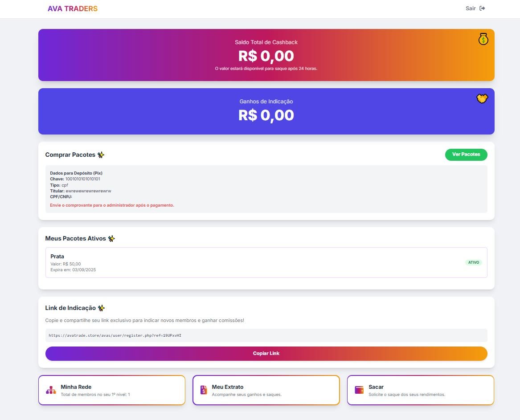Click the Sair logout link
520x420 pixels.
[x=471, y=8]
